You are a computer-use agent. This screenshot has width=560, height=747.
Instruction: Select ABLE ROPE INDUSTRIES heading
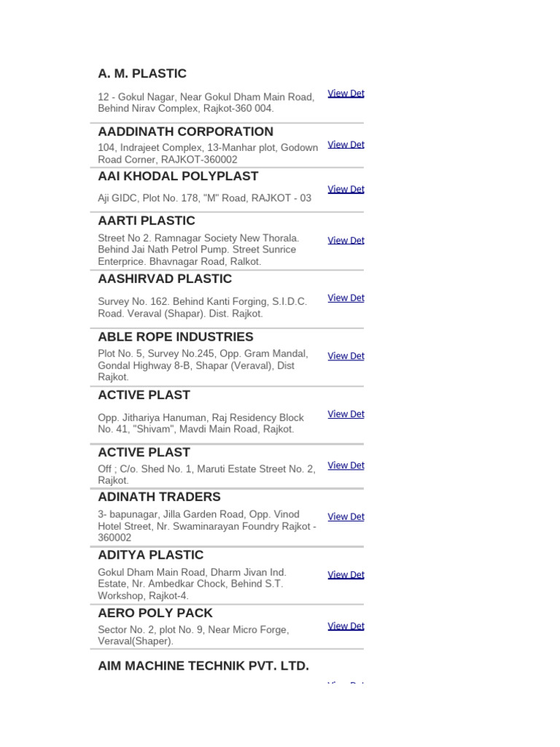(x=176, y=337)
